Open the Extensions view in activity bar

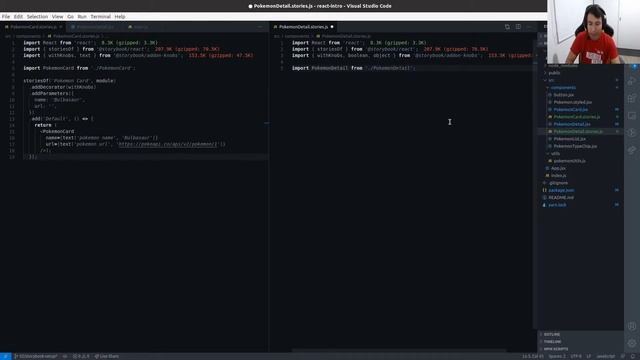click(632, 98)
